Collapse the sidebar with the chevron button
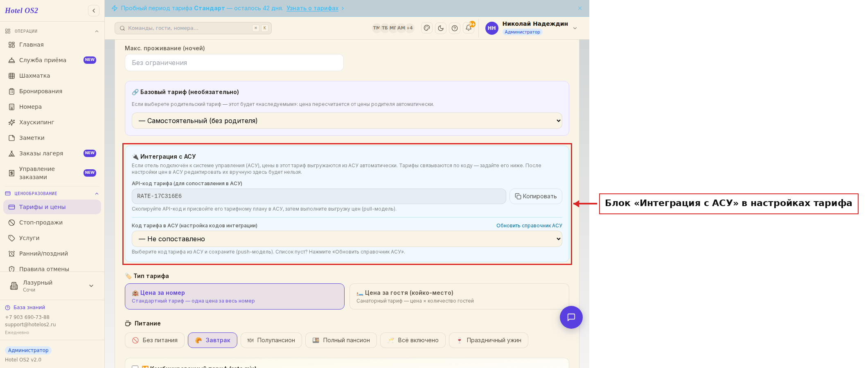 pyautogui.click(x=94, y=11)
